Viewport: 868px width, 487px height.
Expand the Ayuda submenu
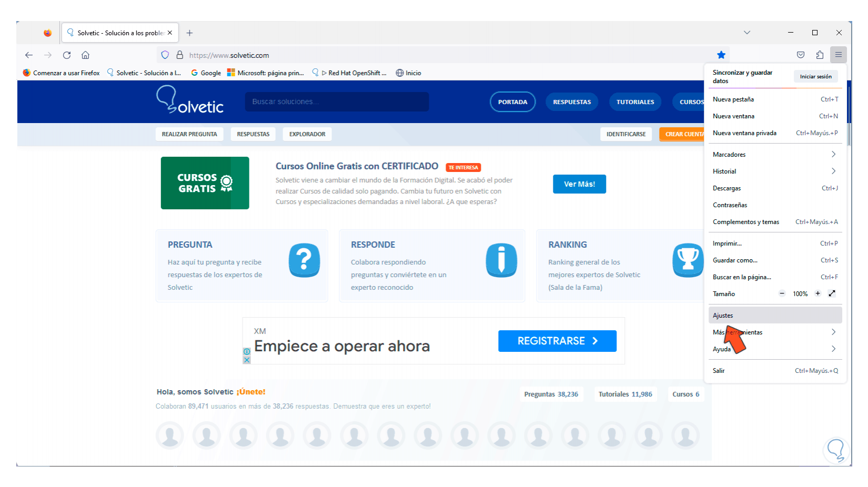pyautogui.click(x=775, y=349)
